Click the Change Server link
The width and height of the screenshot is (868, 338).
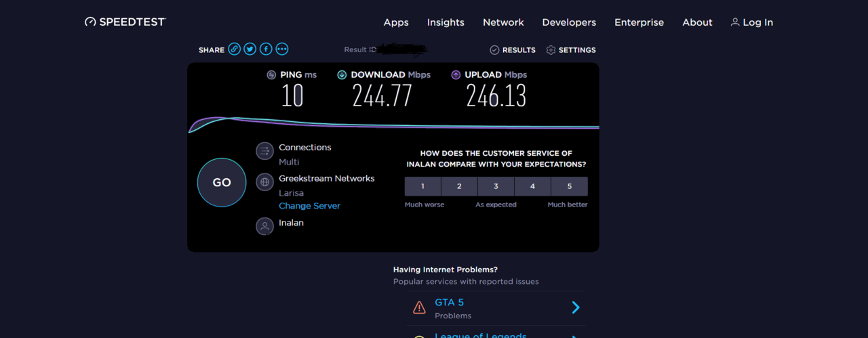[309, 206]
